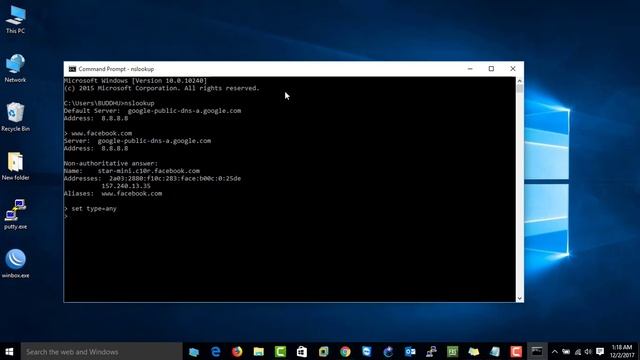640x360 pixels.
Task: Open the Windows Start menu
Action: click(9, 351)
